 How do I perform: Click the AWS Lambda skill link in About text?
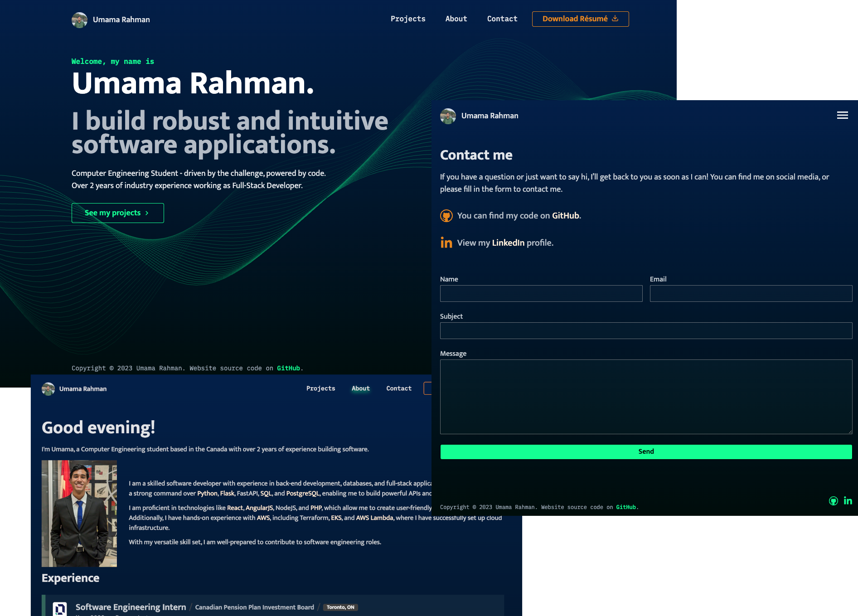pyautogui.click(x=374, y=518)
